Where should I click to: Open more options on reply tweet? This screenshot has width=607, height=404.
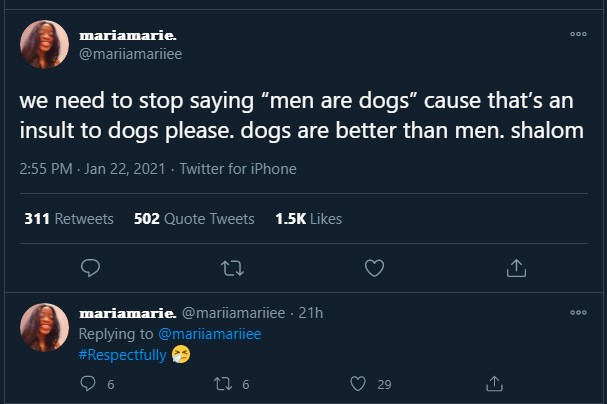click(x=578, y=312)
